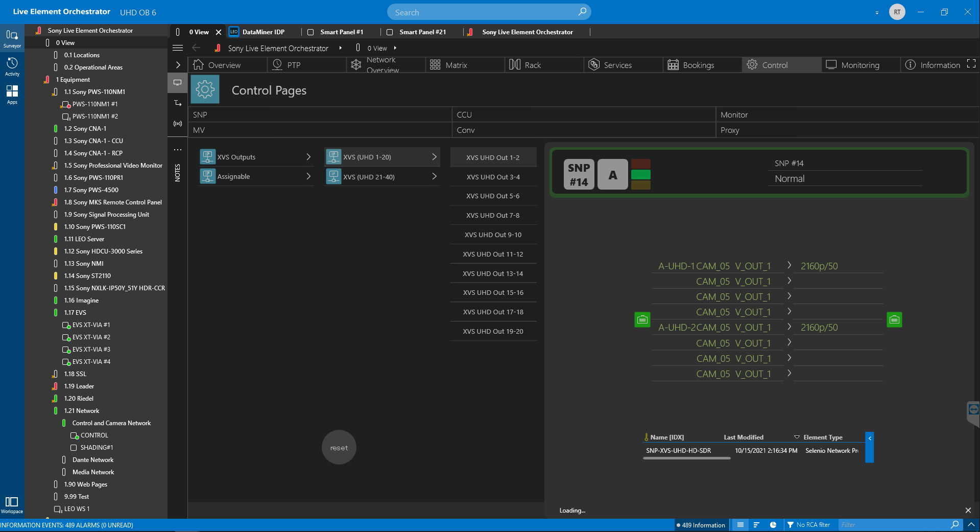This screenshot has height=532, width=980.
Task: Collapse the blue side panel arrow
Action: [x=869, y=447]
